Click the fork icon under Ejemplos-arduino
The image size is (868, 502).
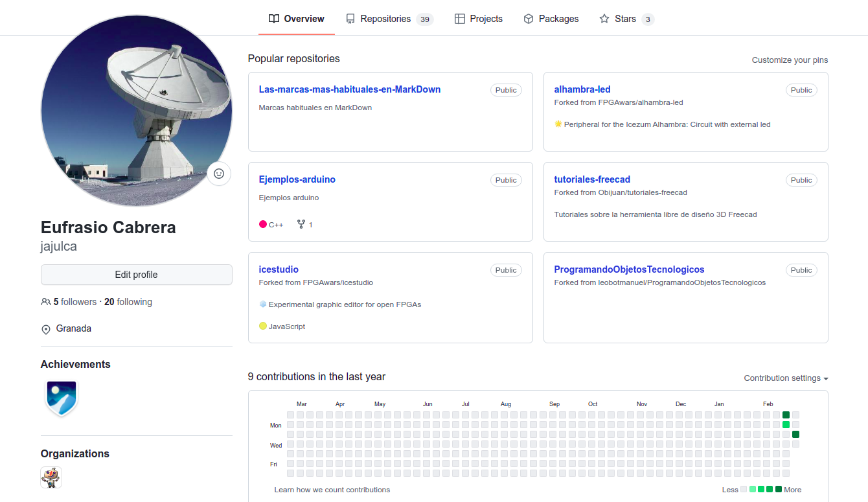301,224
